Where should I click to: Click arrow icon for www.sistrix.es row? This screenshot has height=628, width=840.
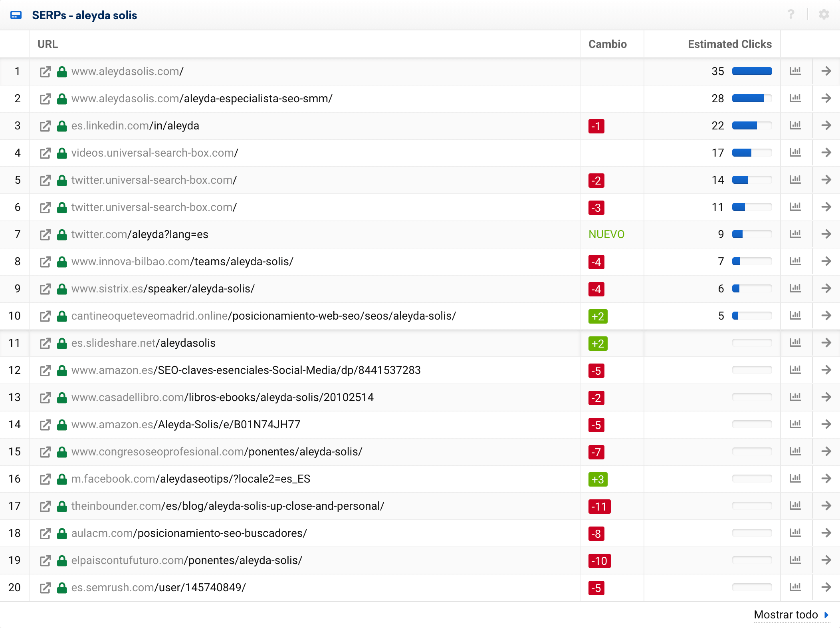(x=826, y=289)
